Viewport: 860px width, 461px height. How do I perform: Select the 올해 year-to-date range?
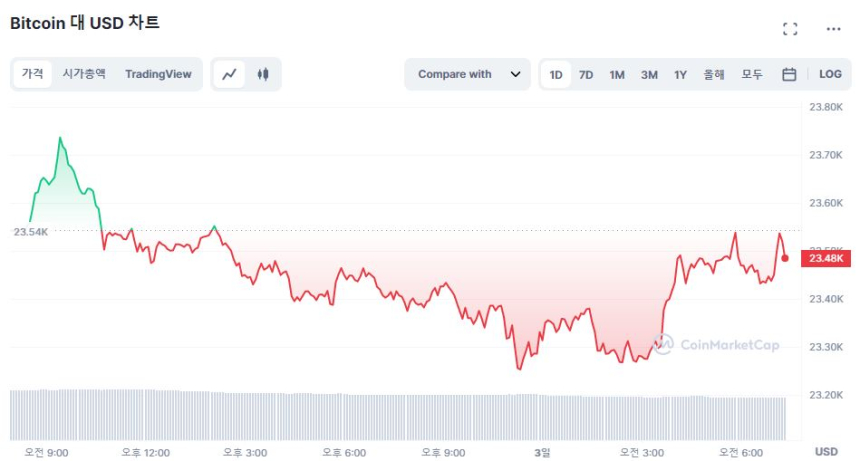pyautogui.click(x=714, y=74)
